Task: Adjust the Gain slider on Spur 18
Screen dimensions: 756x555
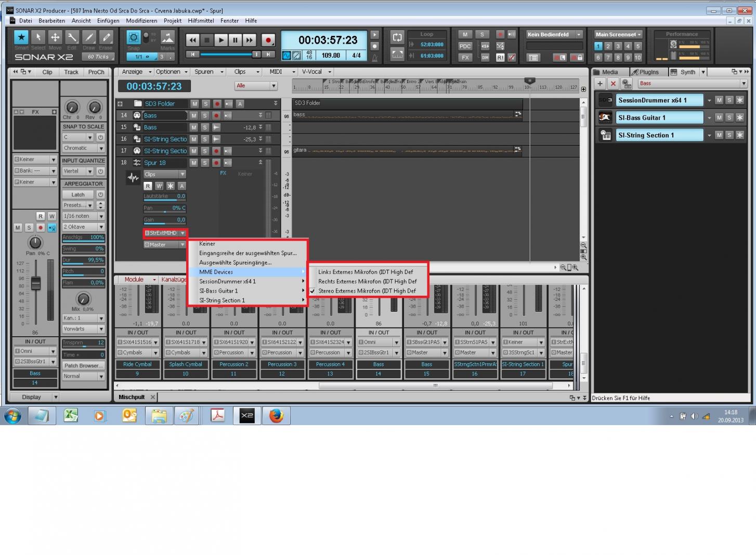Action: [164, 220]
